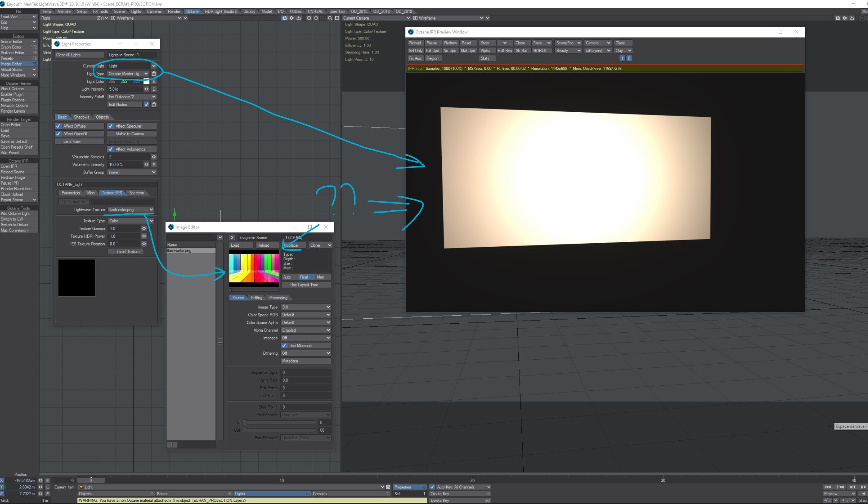The height and width of the screenshot is (504, 868).
Task: Click rewind to first frame button
Action: pos(828,487)
